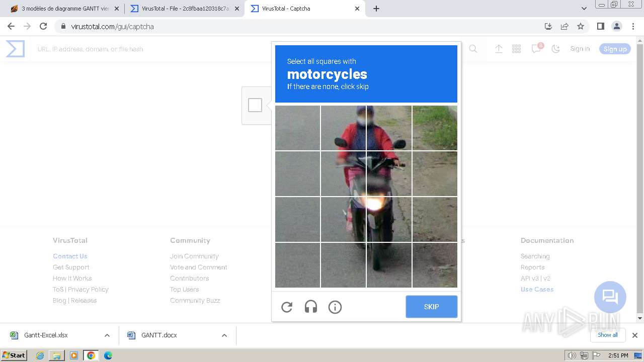The image size is (644, 362).
Task: Open captcha info help icon
Action: [x=335, y=307]
